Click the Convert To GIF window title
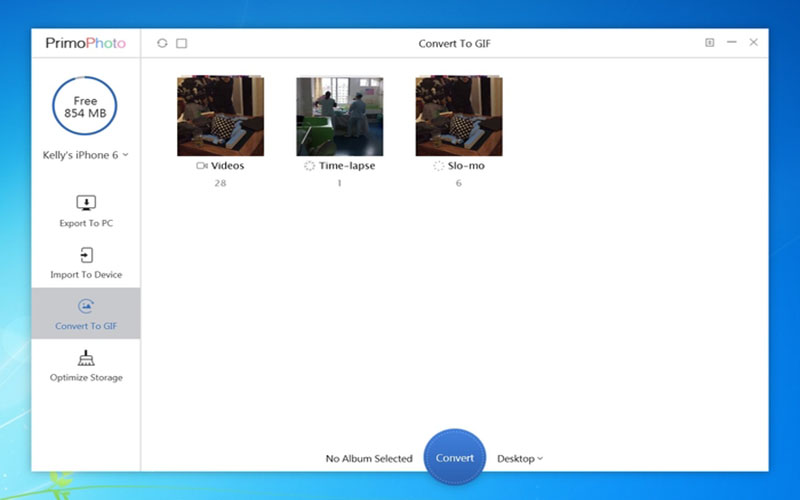 (455, 44)
